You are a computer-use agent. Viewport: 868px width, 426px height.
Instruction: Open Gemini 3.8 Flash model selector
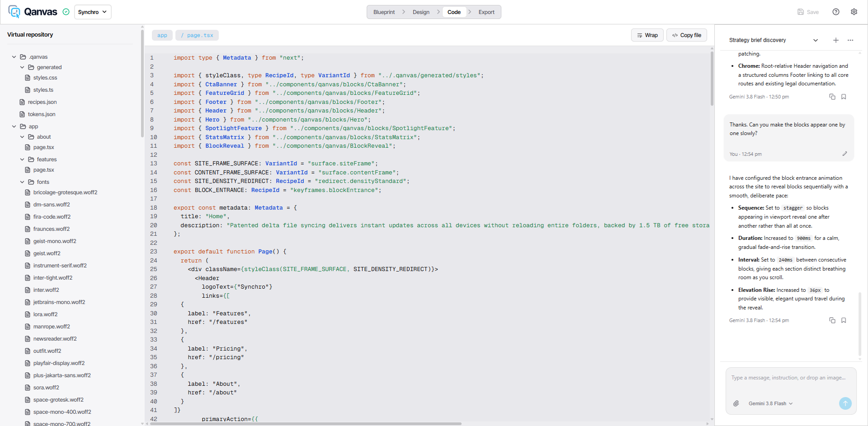(x=770, y=403)
